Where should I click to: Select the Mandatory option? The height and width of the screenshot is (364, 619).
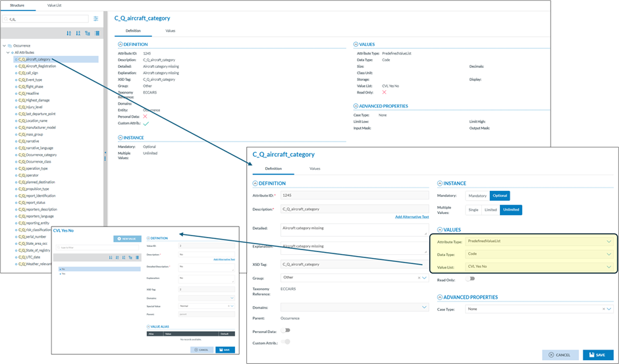pos(477,195)
